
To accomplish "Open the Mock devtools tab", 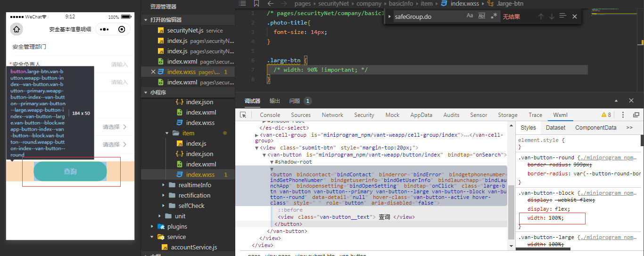I will (392, 115).
